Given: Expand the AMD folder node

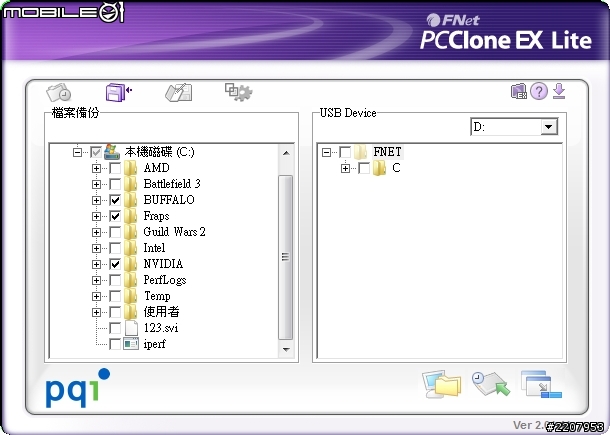Looking at the screenshot, I should click(96, 168).
